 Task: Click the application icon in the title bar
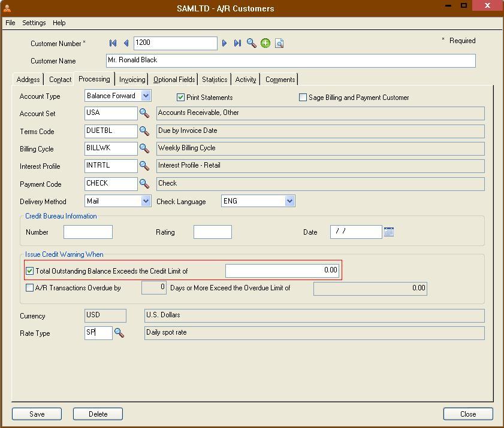(x=7, y=8)
